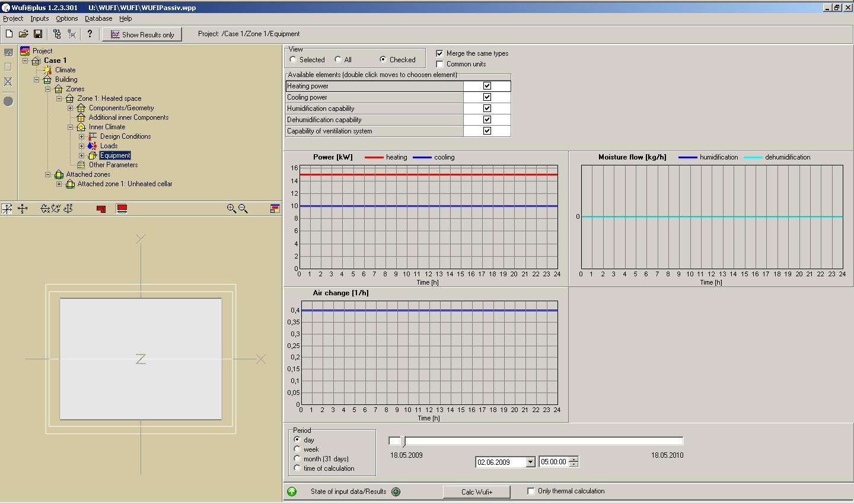Open a project with the folder icon
This screenshot has width=854, height=504.
[x=23, y=34]
